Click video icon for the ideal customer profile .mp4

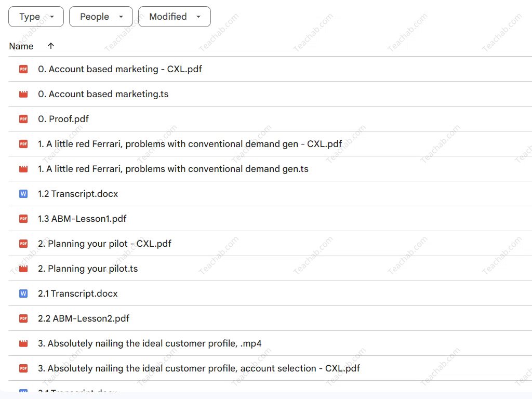coord(23,343)
